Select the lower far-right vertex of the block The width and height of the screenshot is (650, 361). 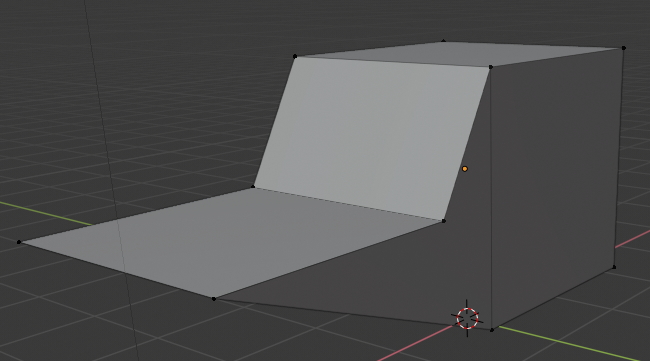[614, 267]
